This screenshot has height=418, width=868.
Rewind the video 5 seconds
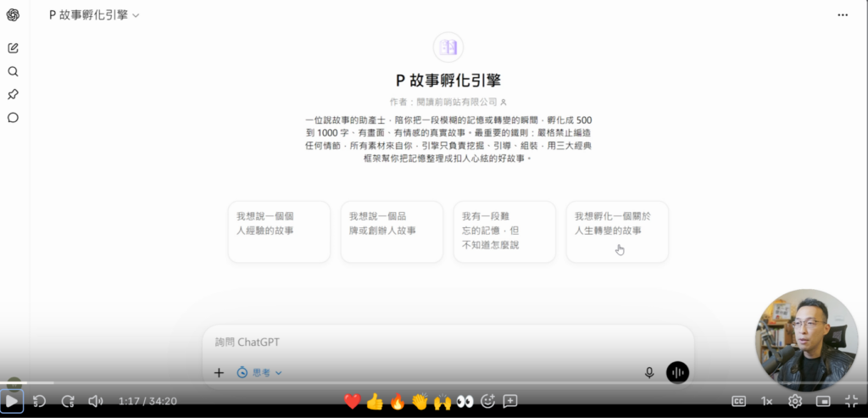tap(39, 401)
